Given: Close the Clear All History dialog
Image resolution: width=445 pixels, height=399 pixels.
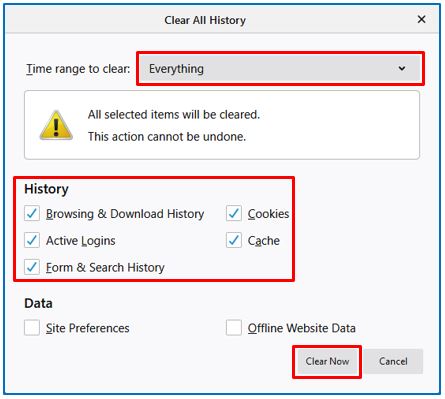Looking at the screenshot, I should 421,20.
